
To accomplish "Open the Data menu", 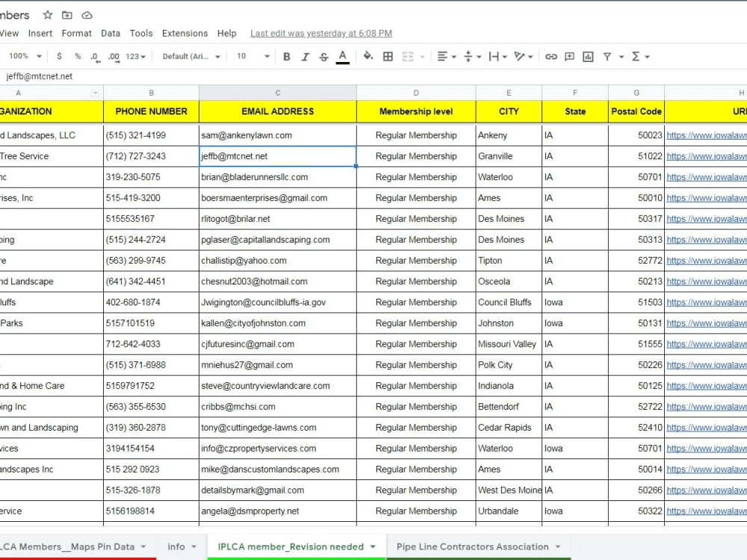I will tap(110, 33).
